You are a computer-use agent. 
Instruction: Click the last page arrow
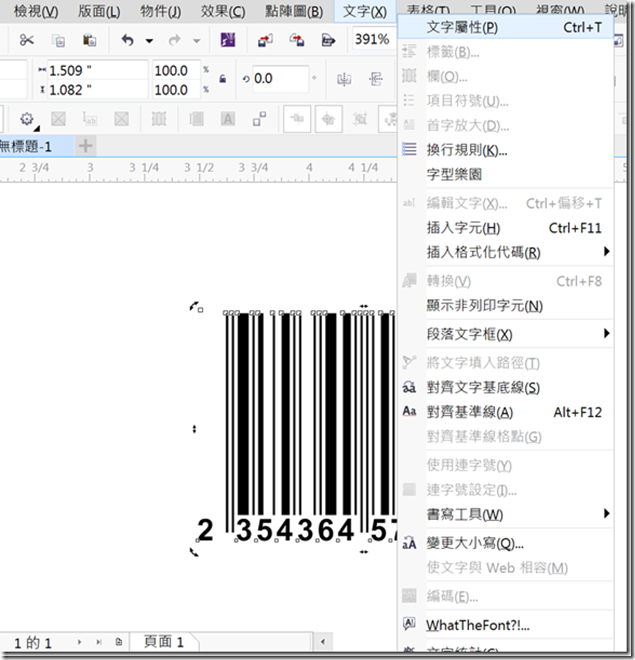[99, 642]
